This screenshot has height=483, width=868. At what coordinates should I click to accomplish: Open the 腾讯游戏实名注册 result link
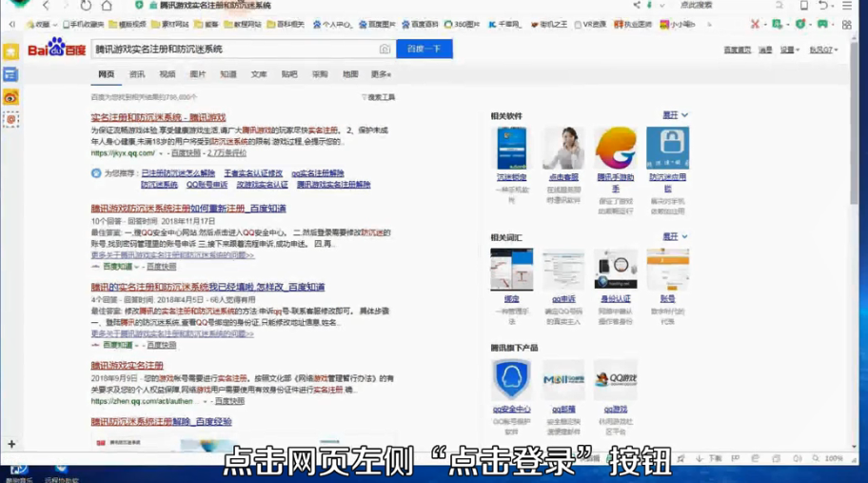tap(128, 366)
